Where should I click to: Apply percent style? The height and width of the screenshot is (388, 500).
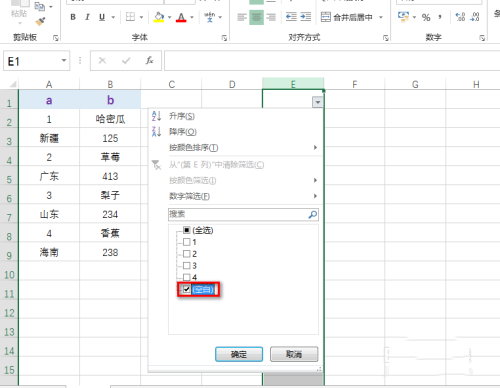426,17
